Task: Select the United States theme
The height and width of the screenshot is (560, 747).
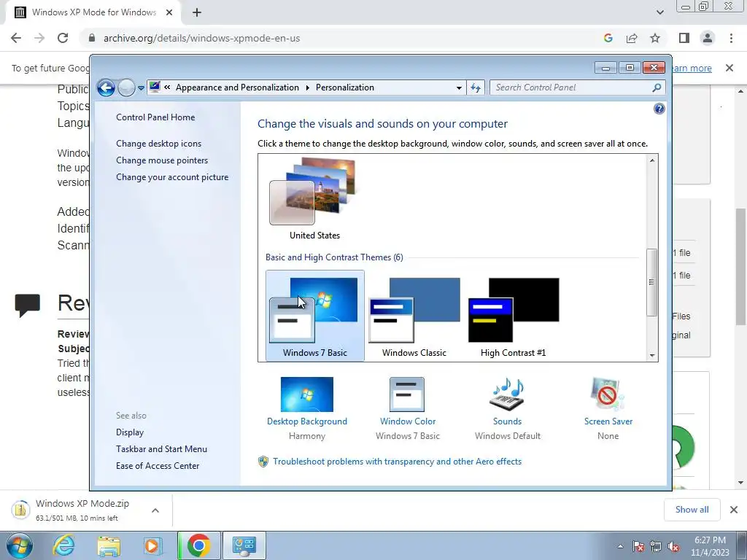Action: (x=314, y=199)
